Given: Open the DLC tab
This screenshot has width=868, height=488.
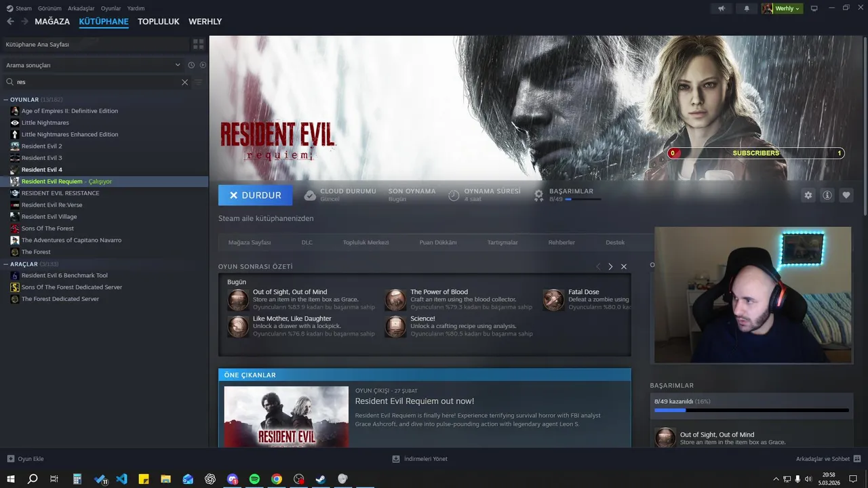Looking at the screenshot, I should click(x=307, y=242).
